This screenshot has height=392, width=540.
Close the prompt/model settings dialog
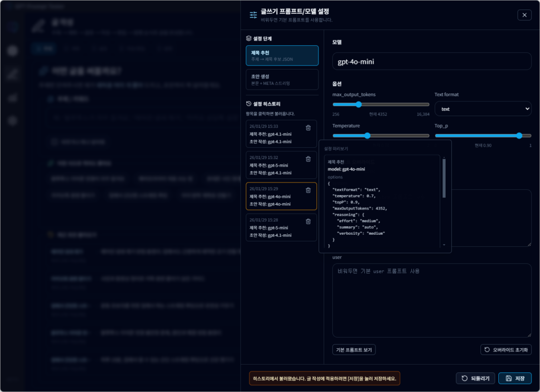click(x=524, y=15)
